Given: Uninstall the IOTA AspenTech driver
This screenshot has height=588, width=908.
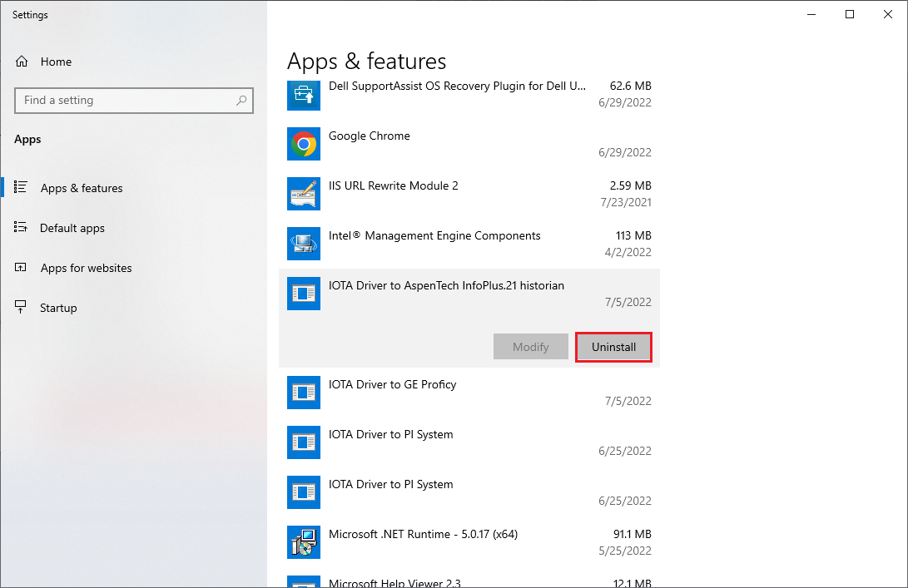Looking at the screenshot, I should [614, 348].
